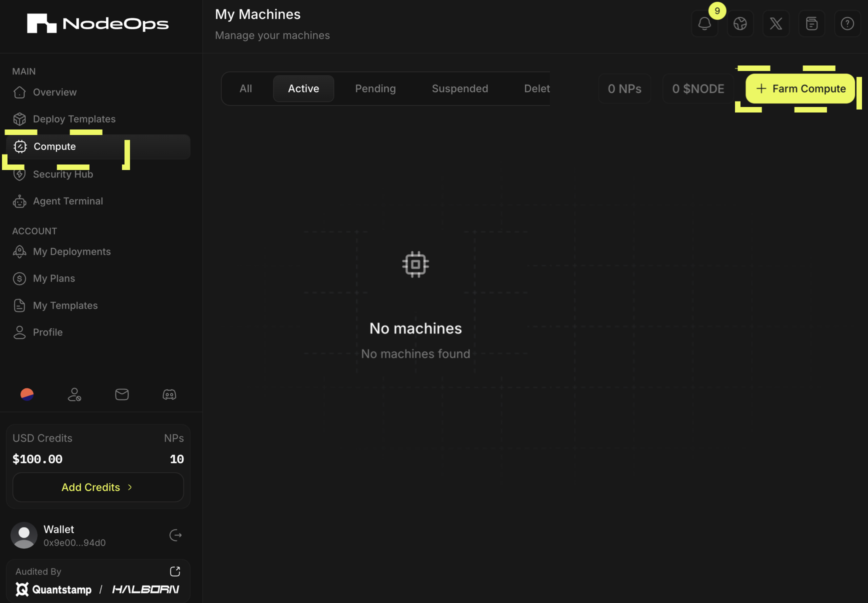This screenshot has width=868, height=603.
Task: Switch to the All machines tab
Action: (x=245, y=88)
